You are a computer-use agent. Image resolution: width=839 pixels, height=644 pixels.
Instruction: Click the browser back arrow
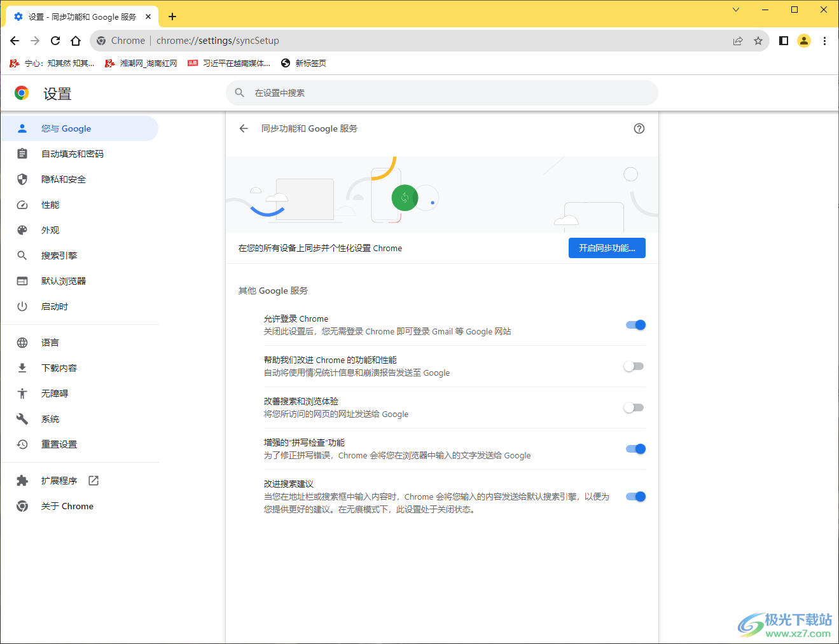pos(15,41)
